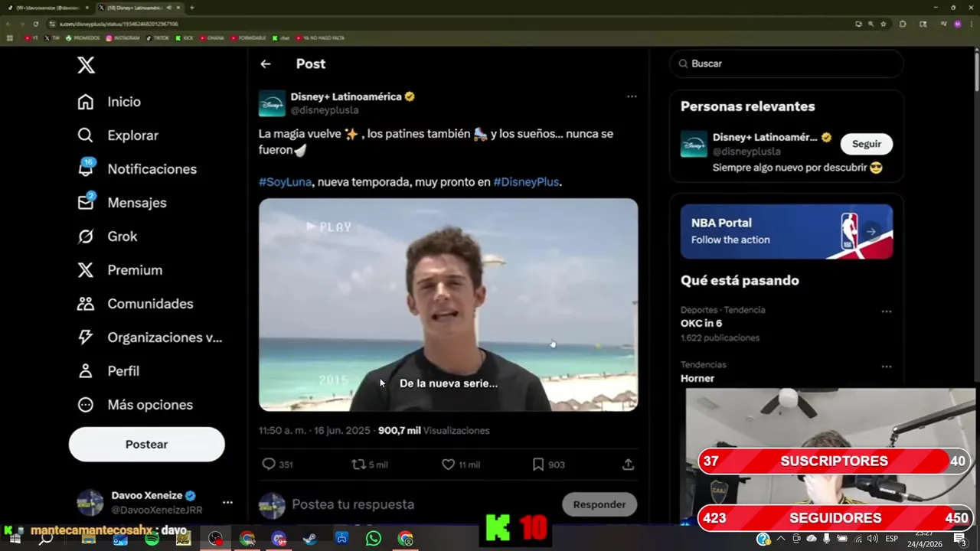980x551 pixels.
Task: Open Premium in the sidebar
Action: click(119, 270)
